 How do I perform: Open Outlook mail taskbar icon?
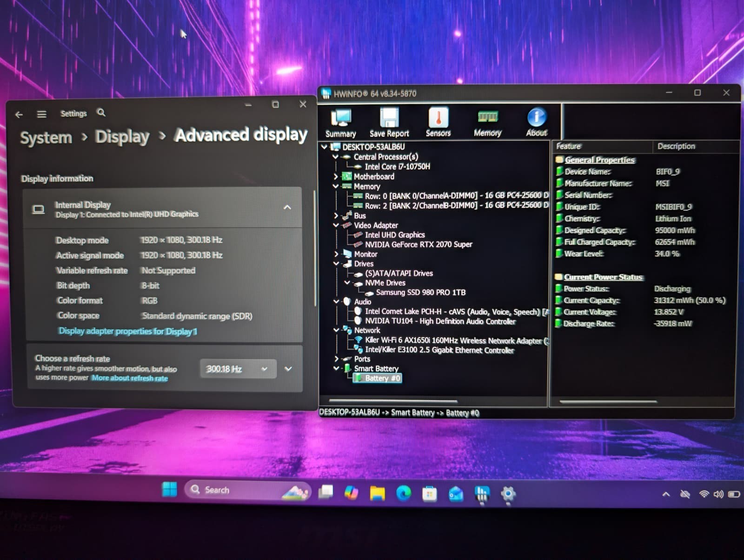click(456, 494)
